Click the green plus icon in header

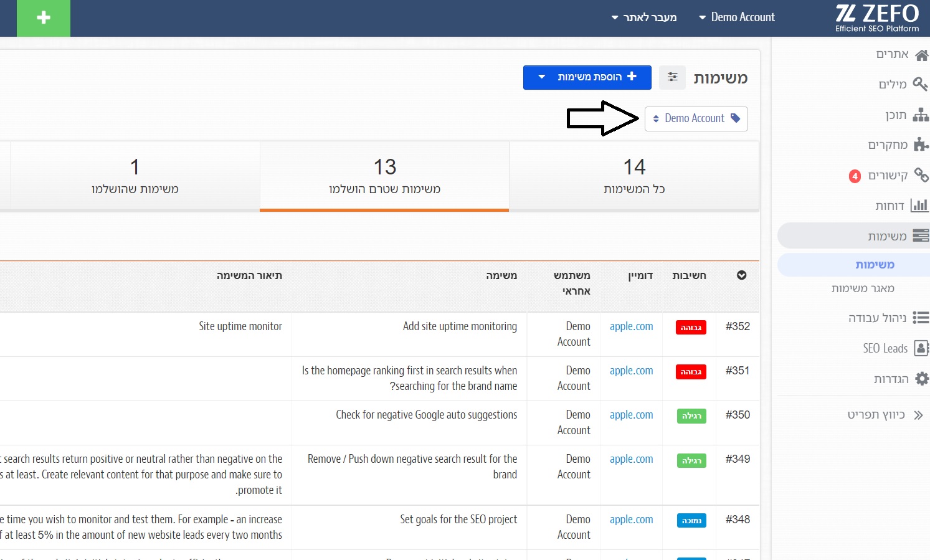44,18
